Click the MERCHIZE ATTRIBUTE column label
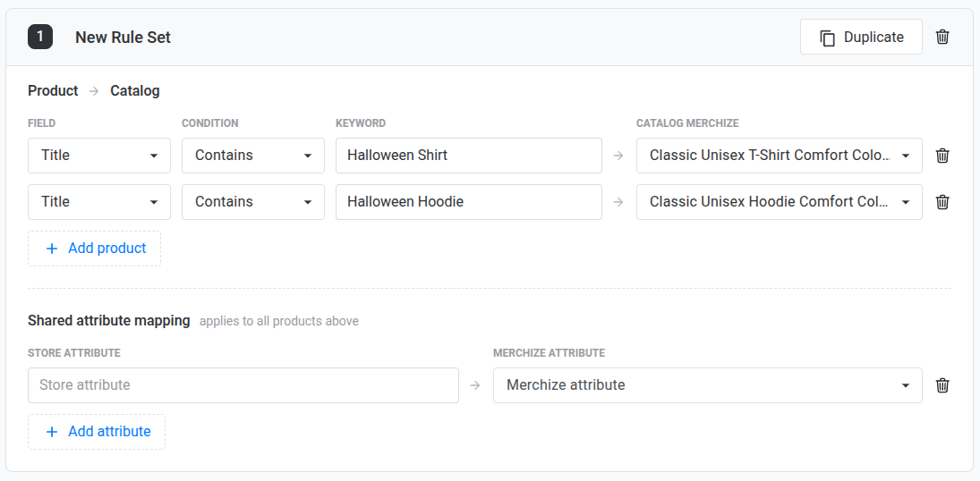980x481 pixels. 549,353
